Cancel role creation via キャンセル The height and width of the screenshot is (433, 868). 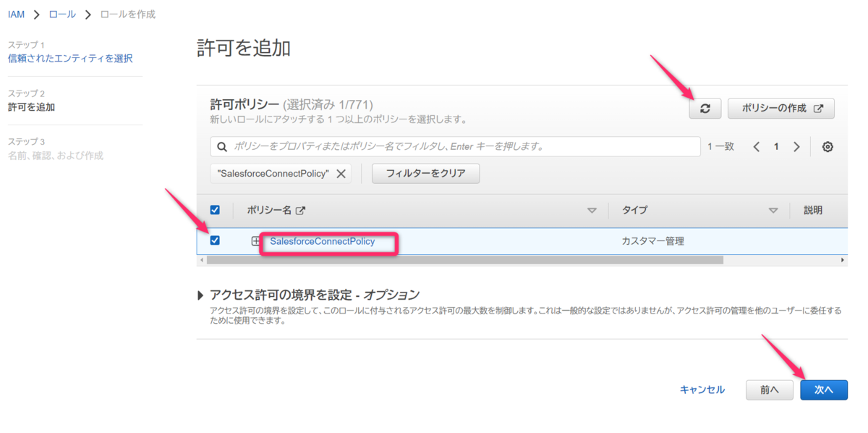(x=701, y=390)
